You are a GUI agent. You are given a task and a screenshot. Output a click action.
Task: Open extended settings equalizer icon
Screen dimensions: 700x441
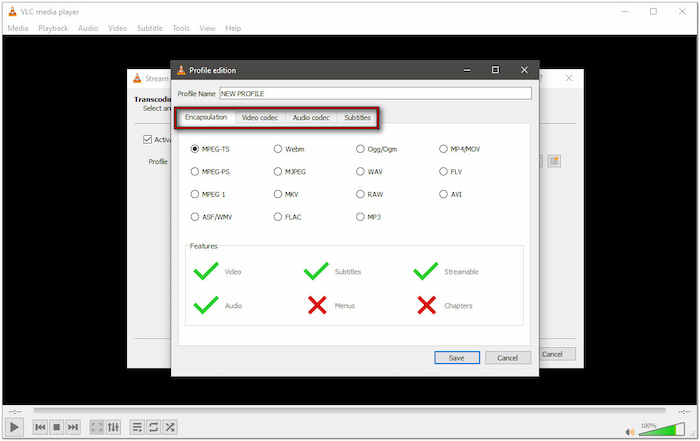pos(113,427)
